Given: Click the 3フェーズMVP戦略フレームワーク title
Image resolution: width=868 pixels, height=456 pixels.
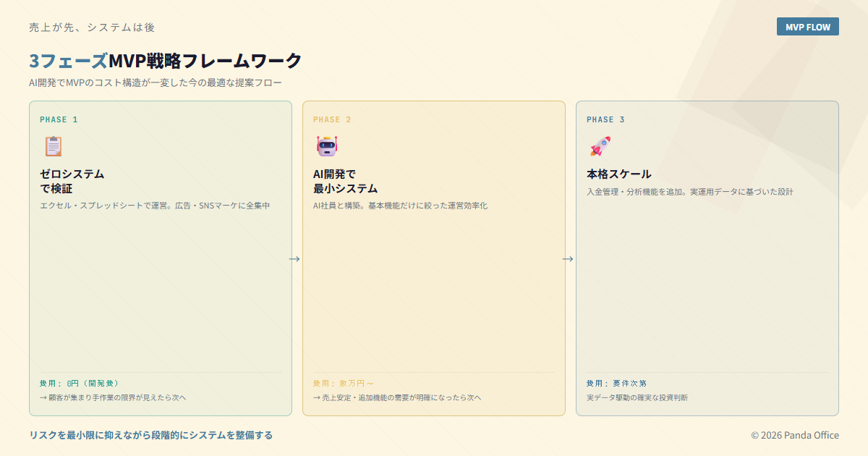Looking at the screenshot, I should point(165,61).
